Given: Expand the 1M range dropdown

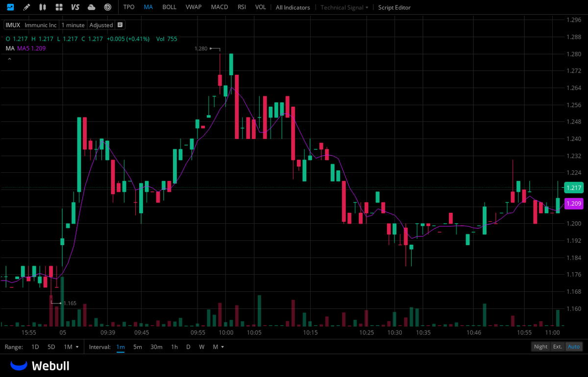Looking at the screenshot, I should pyautogui.click(x=72, y=347).
